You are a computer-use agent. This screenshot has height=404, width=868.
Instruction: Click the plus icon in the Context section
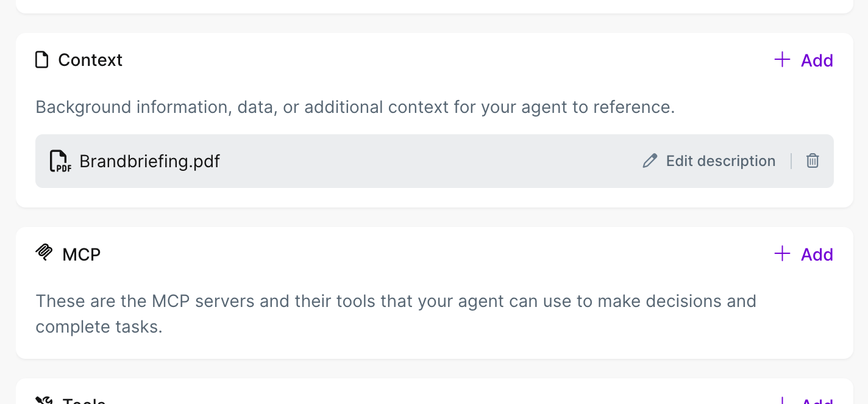[782, 60]
